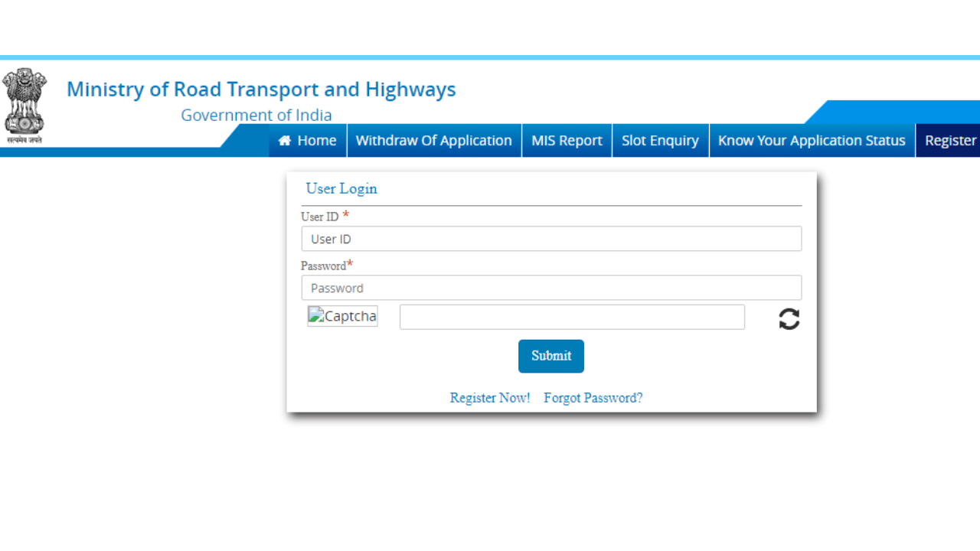Click the home icon in the navigation bar
This screenshot has width=980, height=551.
284,140
